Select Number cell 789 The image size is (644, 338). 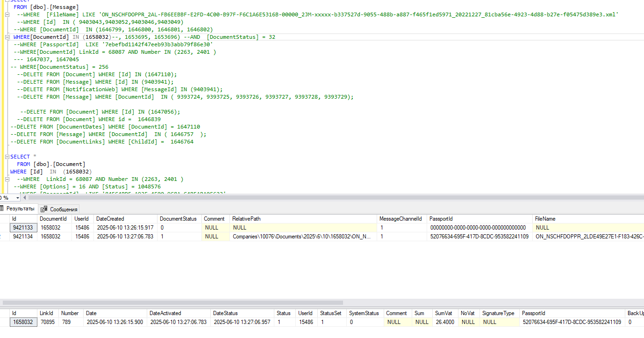[x=71, y=322]
